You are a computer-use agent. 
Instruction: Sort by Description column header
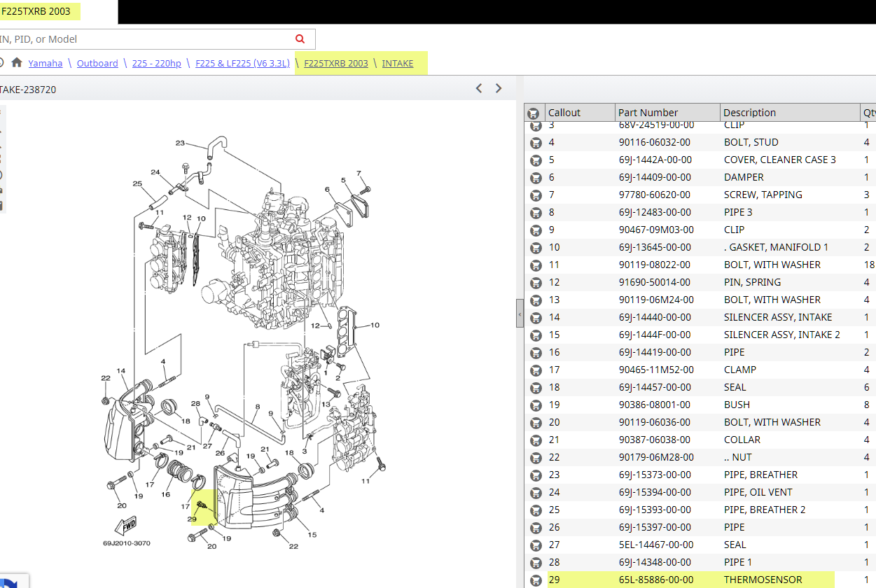791,113
